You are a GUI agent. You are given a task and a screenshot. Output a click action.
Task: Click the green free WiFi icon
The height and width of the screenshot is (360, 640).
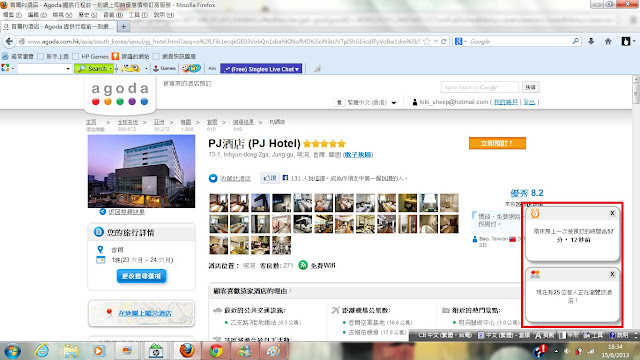(x=303, y=265)
